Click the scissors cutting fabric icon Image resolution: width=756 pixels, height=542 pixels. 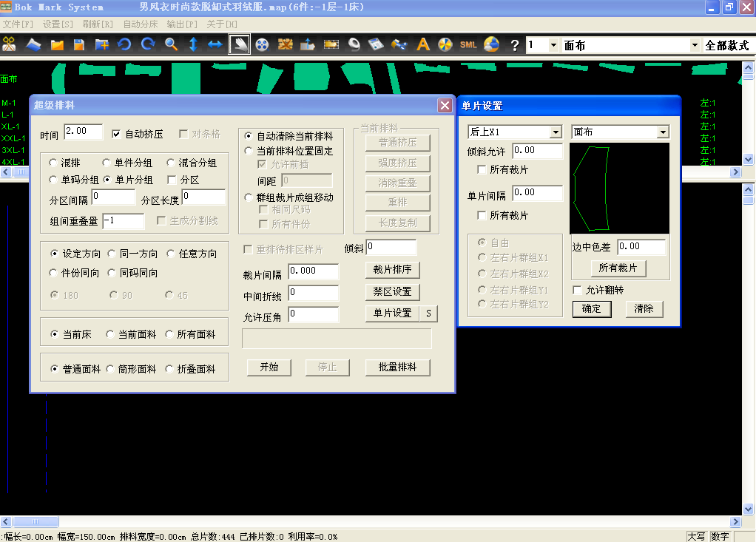pyautogui.click(x=399, y=44)
